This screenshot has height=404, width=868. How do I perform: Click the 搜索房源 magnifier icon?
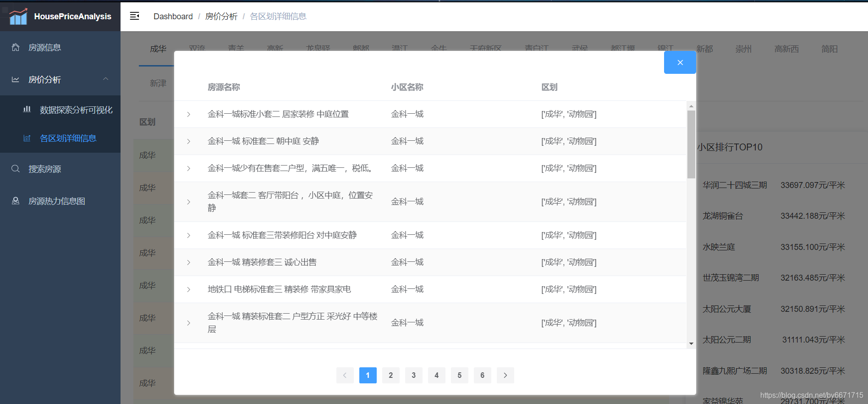(x=16, y=169)
